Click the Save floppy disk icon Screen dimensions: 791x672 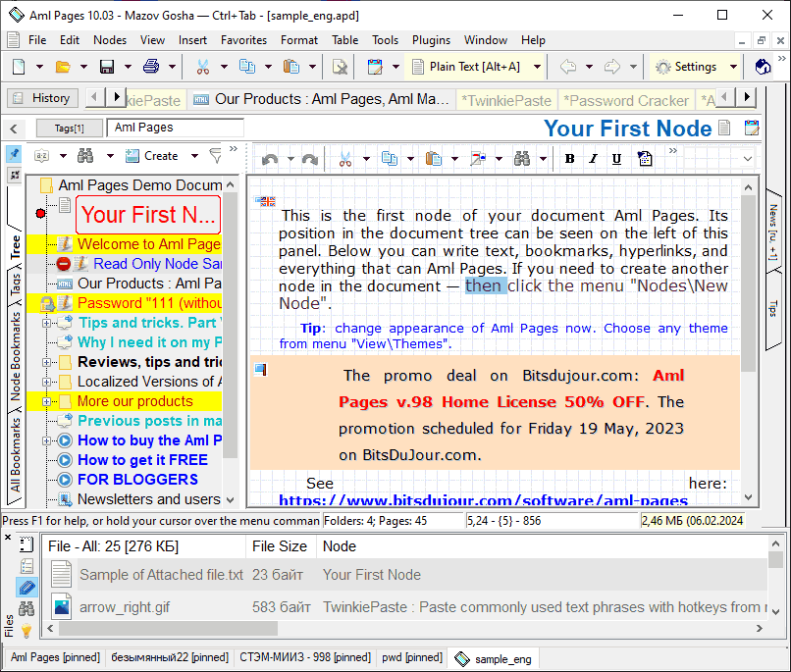click(x=107, y=67)
